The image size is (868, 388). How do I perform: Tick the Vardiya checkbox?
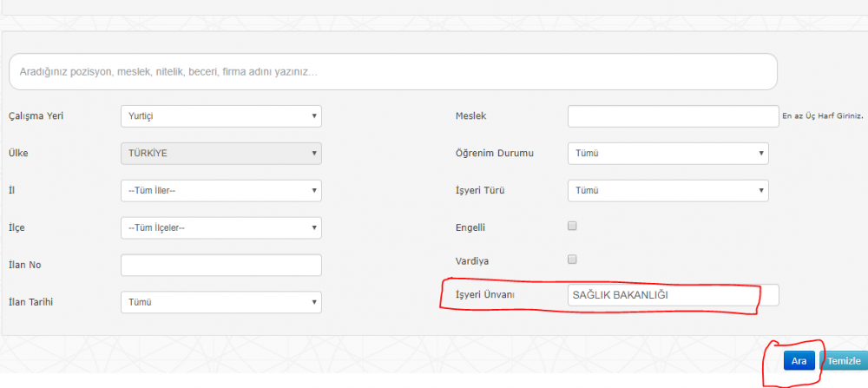point(572,259)
